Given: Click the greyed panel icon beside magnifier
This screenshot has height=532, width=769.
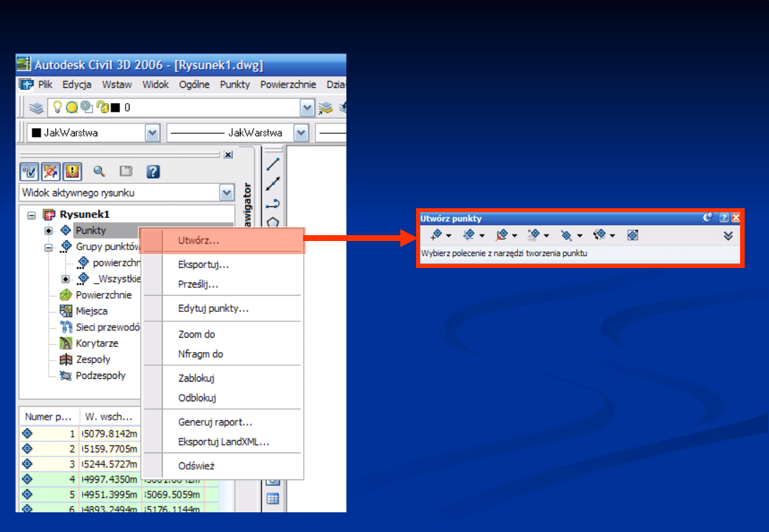Looking at the screenshot, I should point(126,171).
